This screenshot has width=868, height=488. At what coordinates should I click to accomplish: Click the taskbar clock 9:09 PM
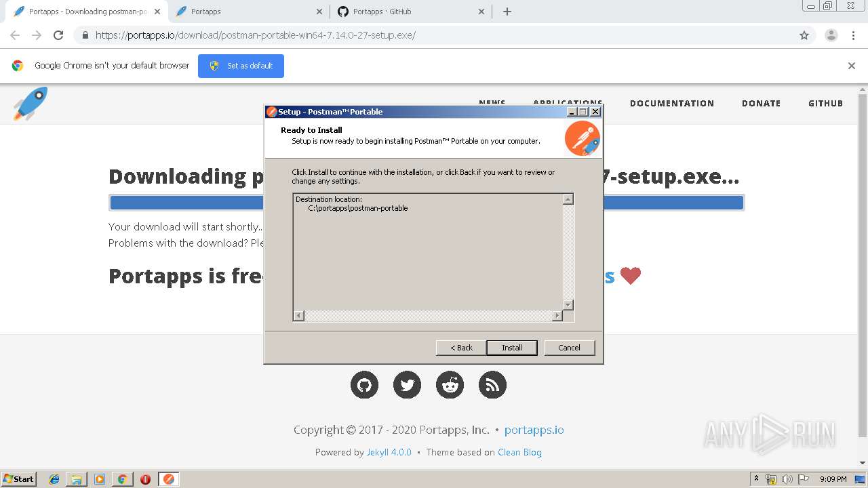(833, 479)
